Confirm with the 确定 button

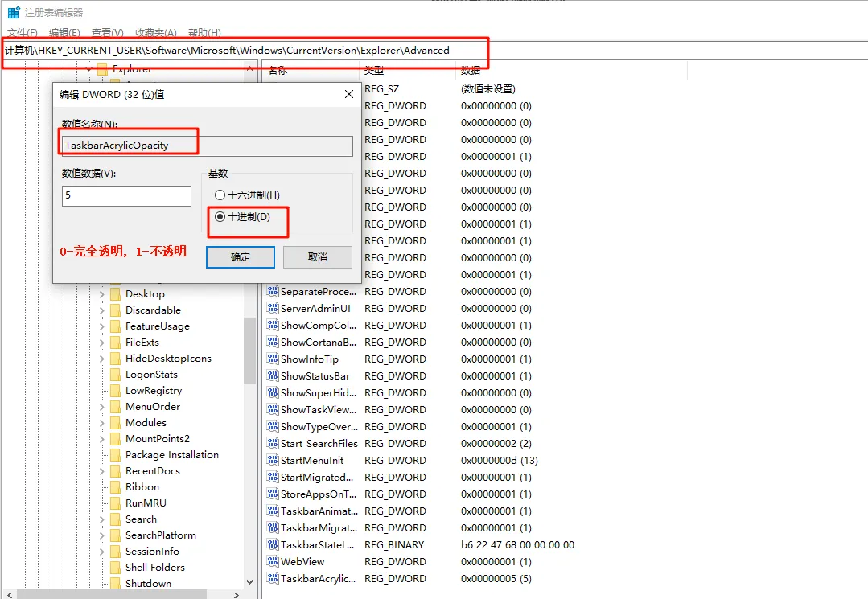[241, 257]
